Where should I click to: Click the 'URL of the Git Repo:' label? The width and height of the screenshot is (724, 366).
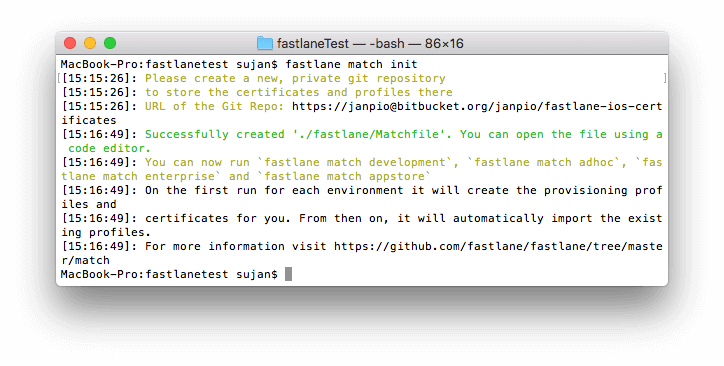[x=214, y=107]
